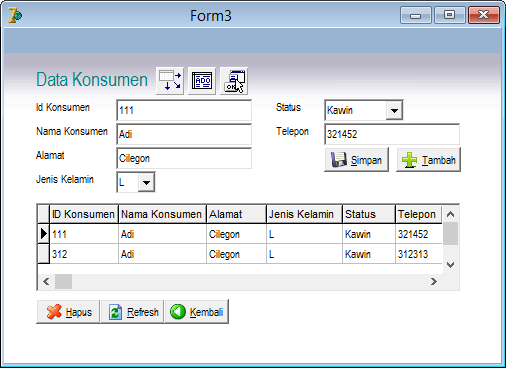Viewport: 506px width, 368px height.
Task: Click Jenis Kelamin cell L in row 111
Action: pyautogui.click(x=304, y=234)
